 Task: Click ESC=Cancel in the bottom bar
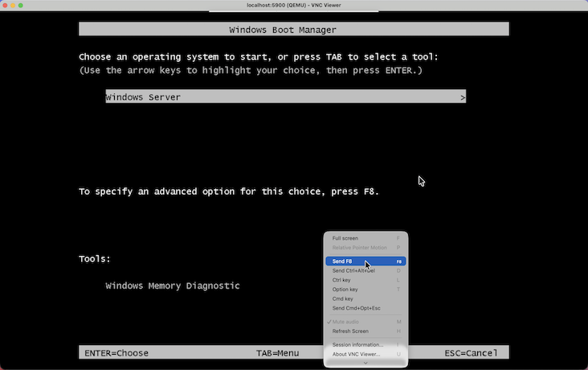pos(471,353)
